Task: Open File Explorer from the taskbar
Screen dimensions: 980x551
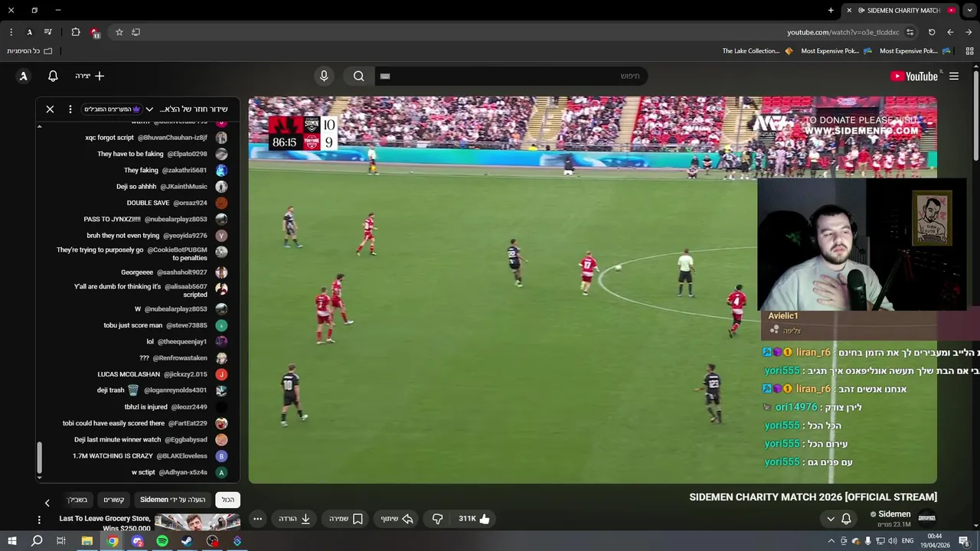Action: [x=87, y=541]
